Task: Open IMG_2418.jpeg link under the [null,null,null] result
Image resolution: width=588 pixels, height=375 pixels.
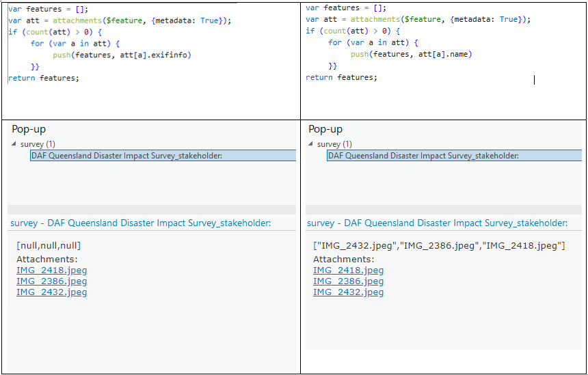Action: coord(52,270)
